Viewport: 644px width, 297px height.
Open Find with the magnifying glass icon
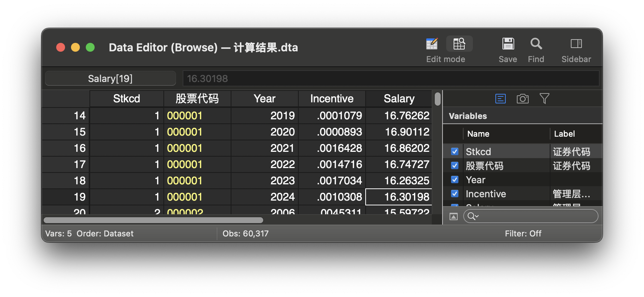536,44
